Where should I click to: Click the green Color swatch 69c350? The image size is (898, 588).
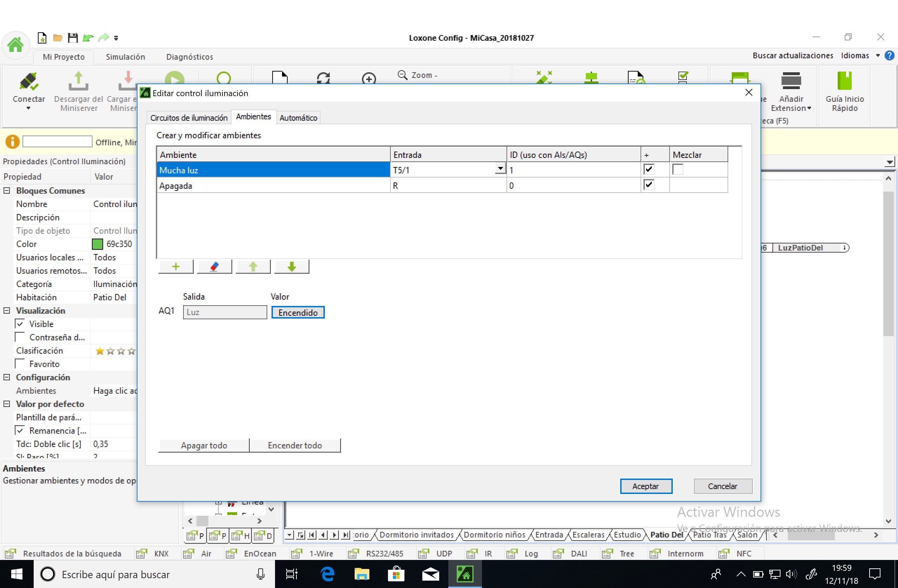coord(98,244)
